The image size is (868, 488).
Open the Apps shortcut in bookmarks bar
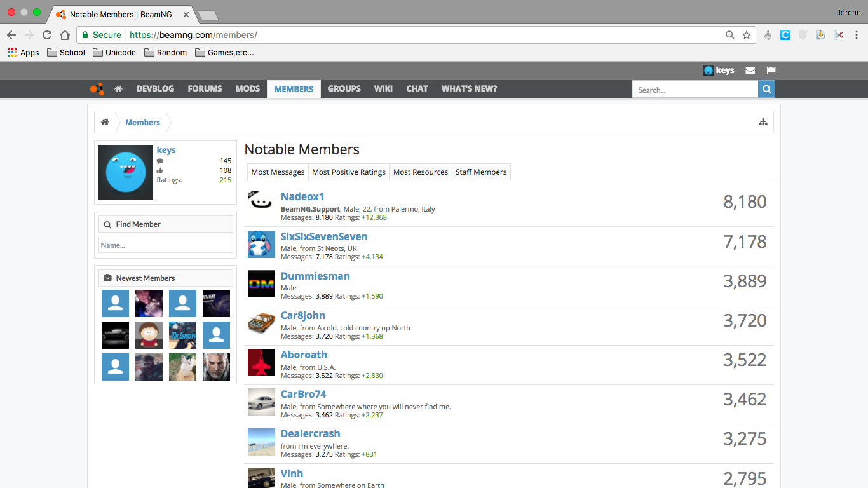coord(24,53)
